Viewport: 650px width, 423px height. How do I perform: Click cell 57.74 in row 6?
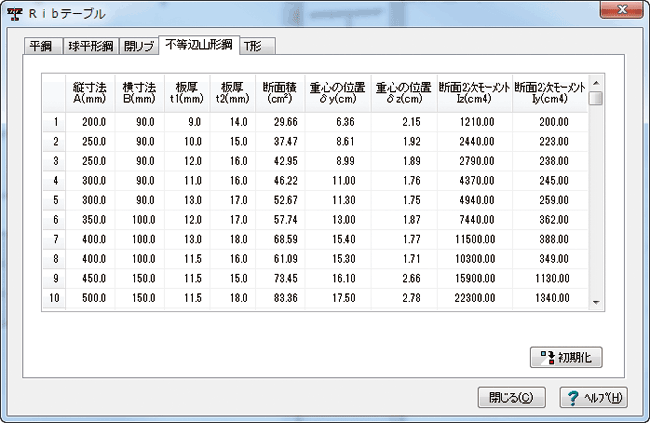[x=280, y=220]
